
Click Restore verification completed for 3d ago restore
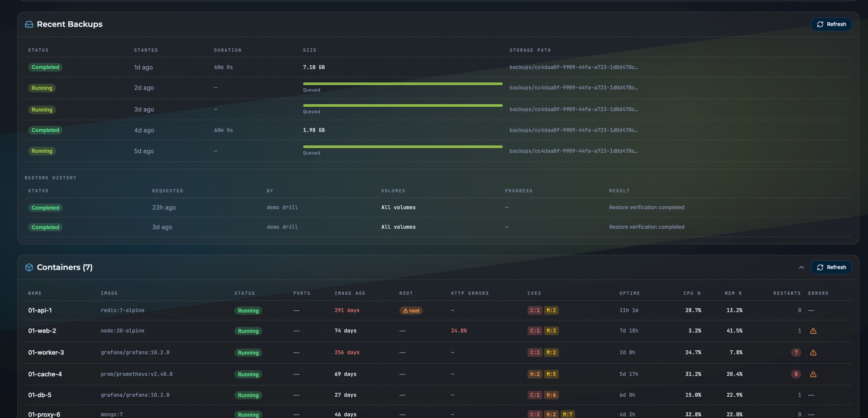pyautogui.click(x=647, y=227)
